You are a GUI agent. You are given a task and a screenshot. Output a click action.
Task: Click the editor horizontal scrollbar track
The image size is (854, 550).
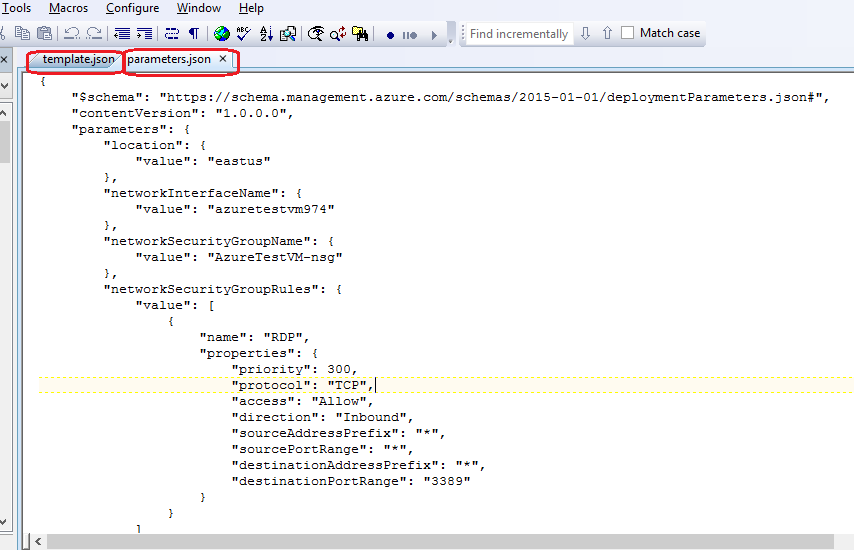pyautogui.click(x=440, y=541)
